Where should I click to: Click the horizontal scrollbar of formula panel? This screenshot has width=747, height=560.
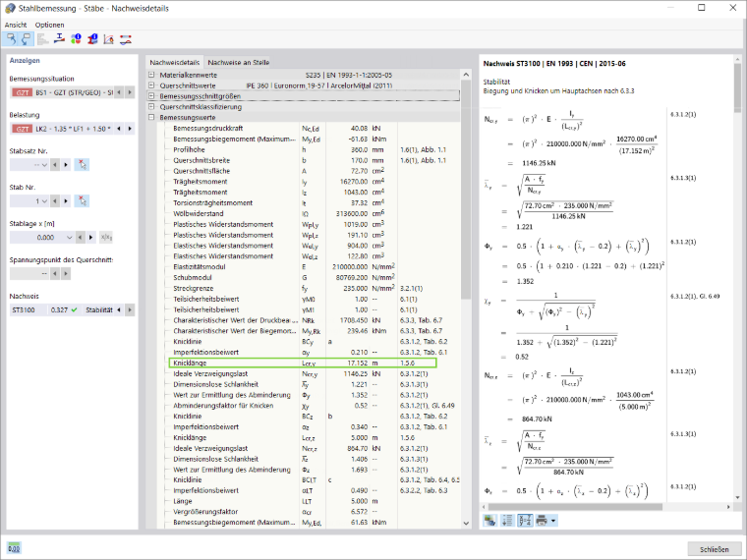tap(575, 507)
